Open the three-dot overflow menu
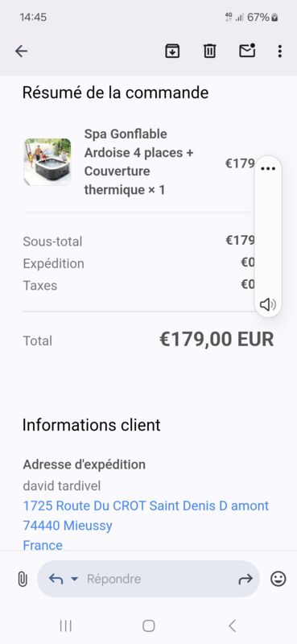Screen dimensions: 297x644 point(280,51)
